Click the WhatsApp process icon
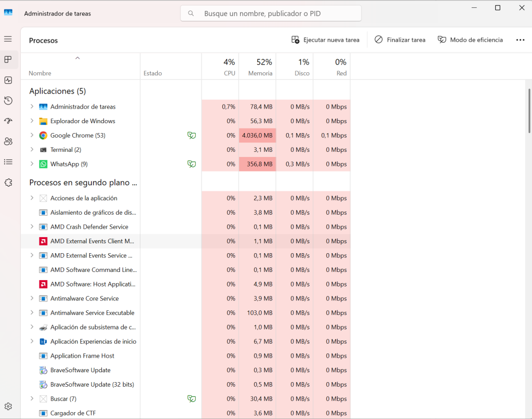Viewport: 532px width, 419px height. (43, 164)
